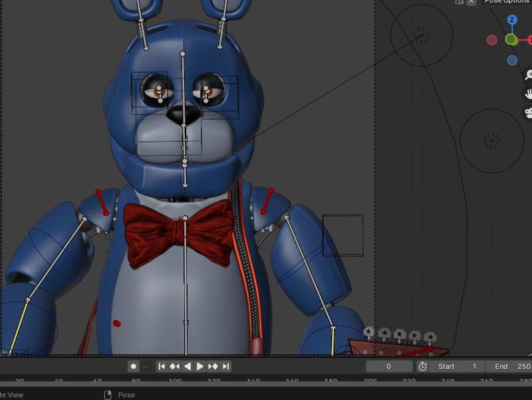The width and height of the screenshot is (532, 400).
Task: Open the Pose Options panel
Action: click(510, 3)
